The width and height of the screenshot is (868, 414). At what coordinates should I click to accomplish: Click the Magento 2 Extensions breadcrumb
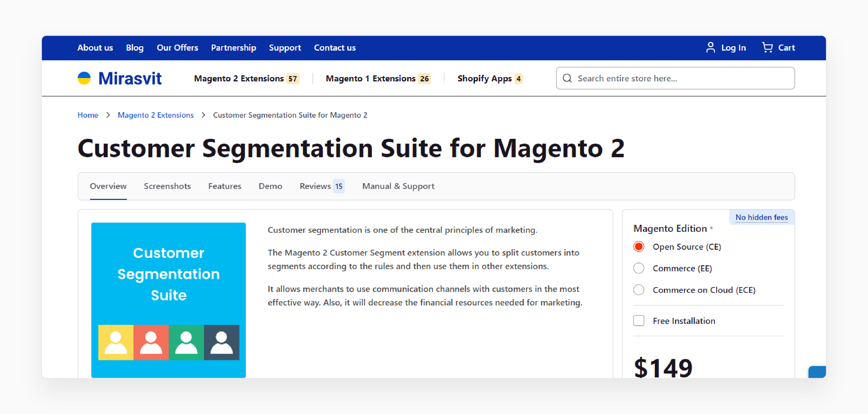point(155,115)
